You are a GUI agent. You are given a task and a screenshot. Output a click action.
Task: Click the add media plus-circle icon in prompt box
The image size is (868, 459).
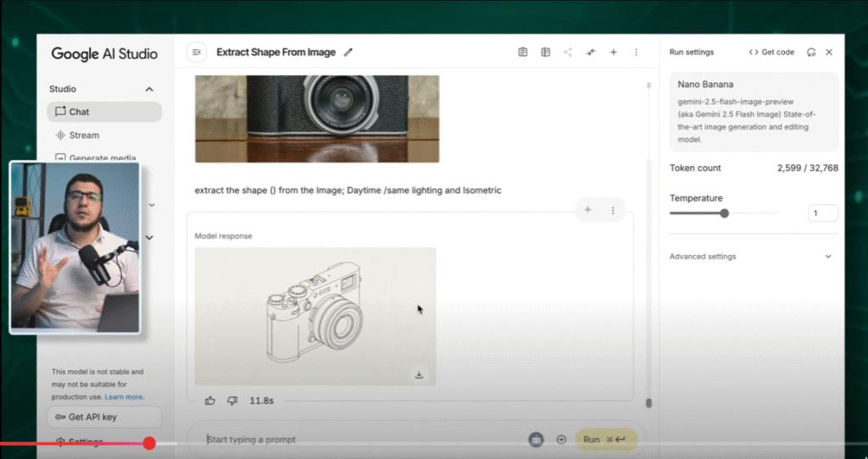click(561, 440)
